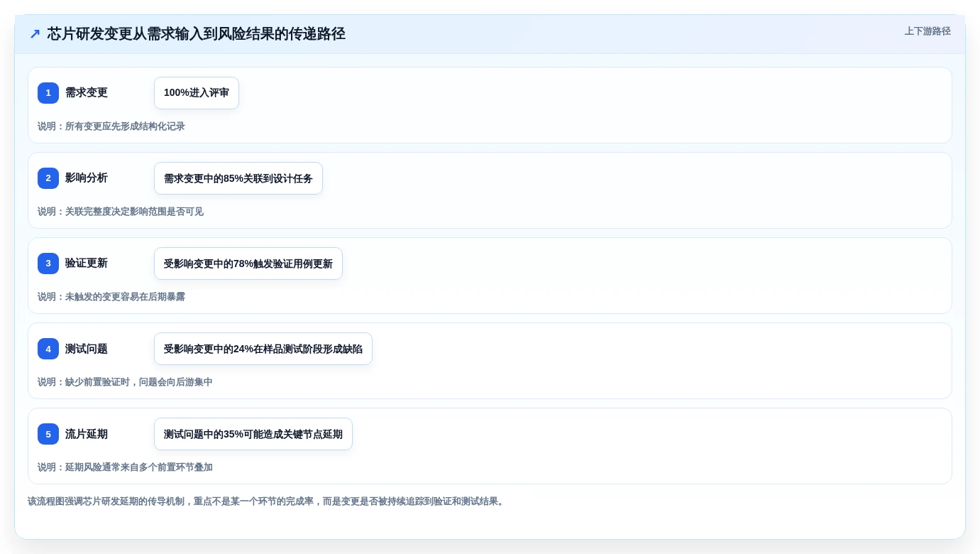Click the 流片延期 step label
The image size is (980, 554).
[x=87, y=434]
